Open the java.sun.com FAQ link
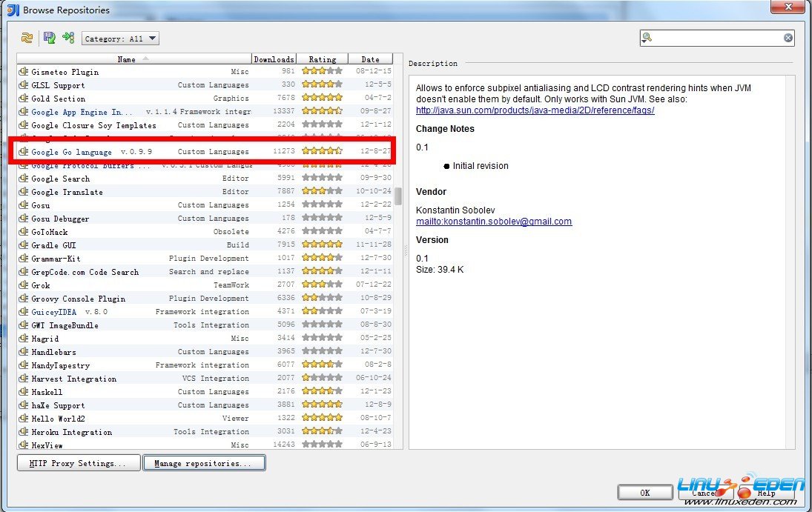The image size is (812, 512). (535, 110)
